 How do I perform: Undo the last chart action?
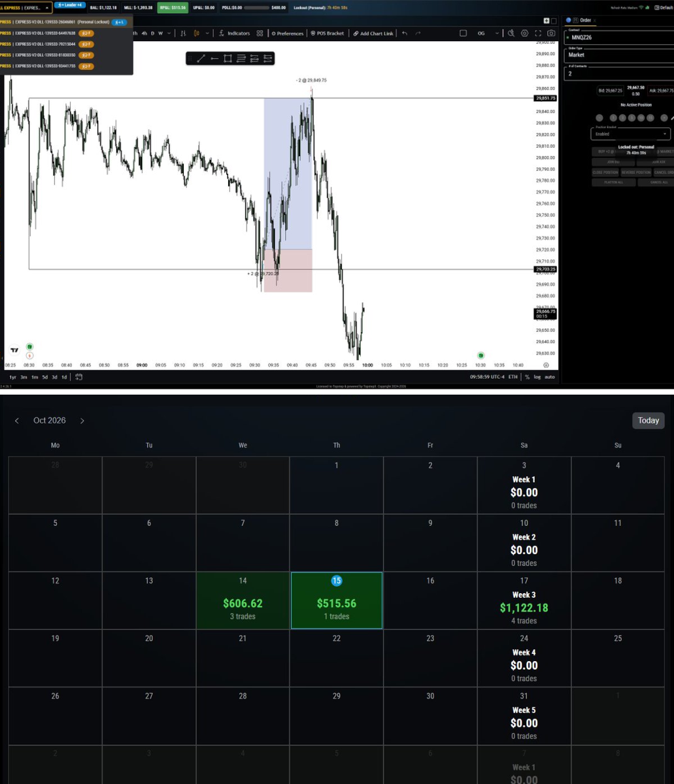(x=405, y=33)
